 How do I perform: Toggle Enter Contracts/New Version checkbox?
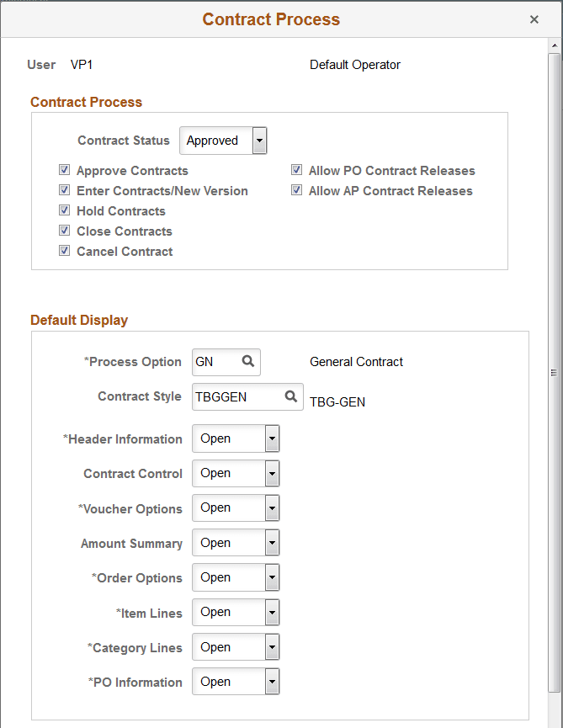pos(65,190)
